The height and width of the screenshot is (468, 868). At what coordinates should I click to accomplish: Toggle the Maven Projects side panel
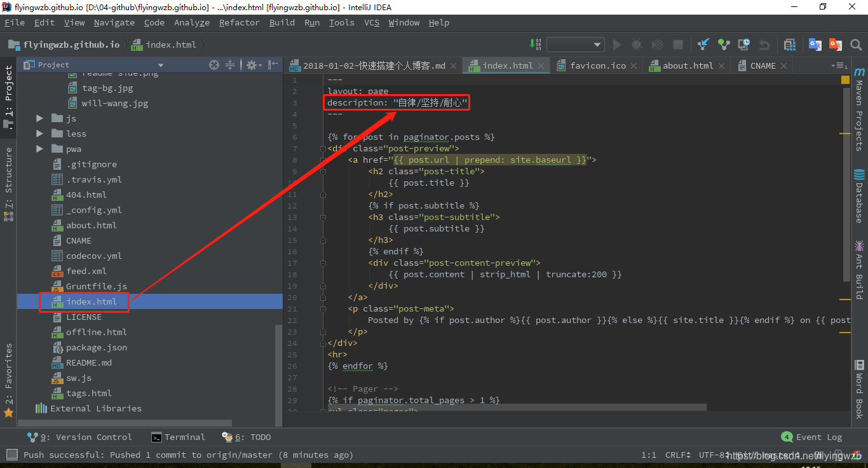pos(859,107)
